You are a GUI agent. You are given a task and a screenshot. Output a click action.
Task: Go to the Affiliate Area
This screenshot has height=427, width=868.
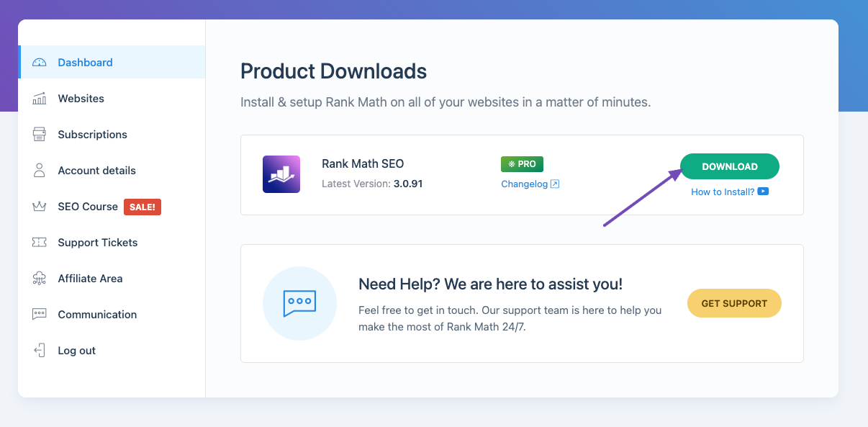112,279
